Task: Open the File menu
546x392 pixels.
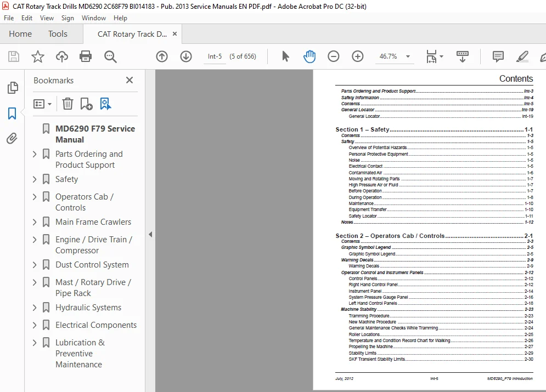Action: [x=9, y=18]
